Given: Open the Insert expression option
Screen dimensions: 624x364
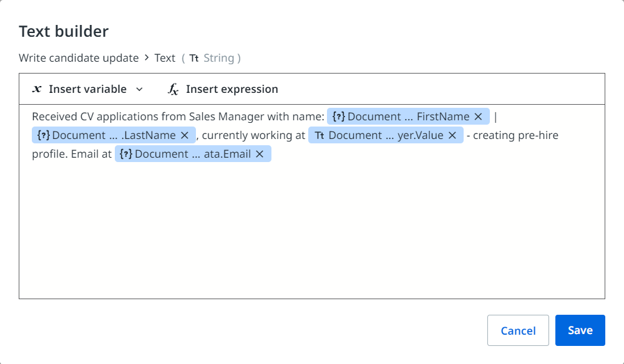Looking at the screenshot, I should [232, 89].
